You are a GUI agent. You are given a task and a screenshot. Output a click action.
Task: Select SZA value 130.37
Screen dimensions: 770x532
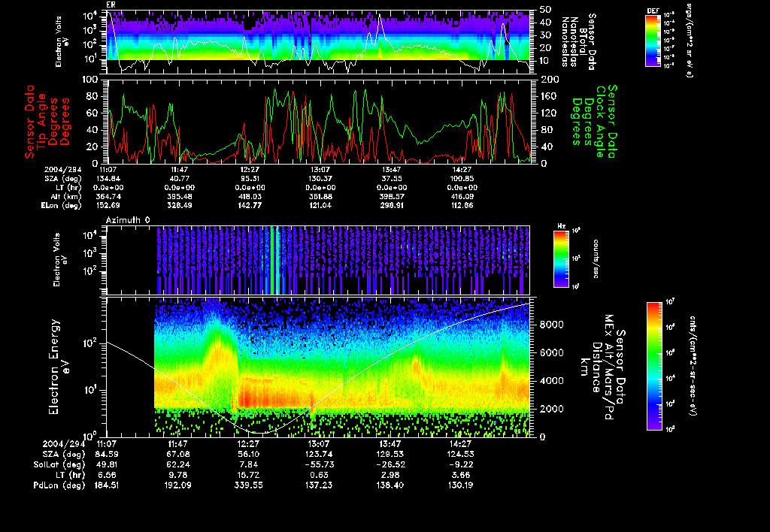pyautogui.click(x=320, y=179)
